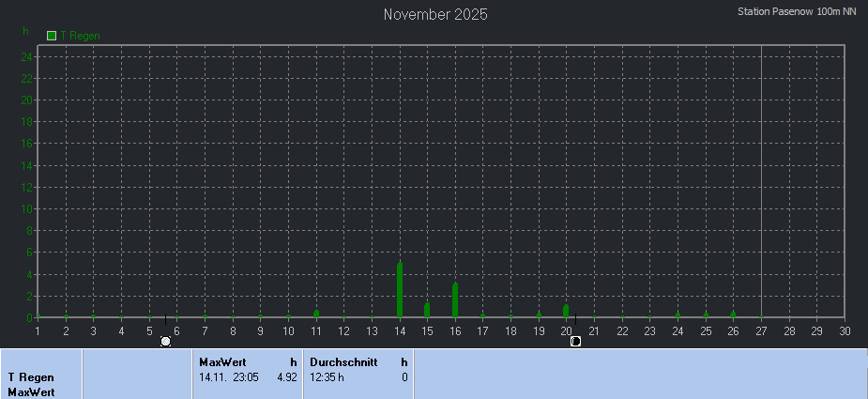Image resolution: width=868 pixels, height=399 pixels.
Task: Click day 30 on the x-axis
Action: coord(845,330)
